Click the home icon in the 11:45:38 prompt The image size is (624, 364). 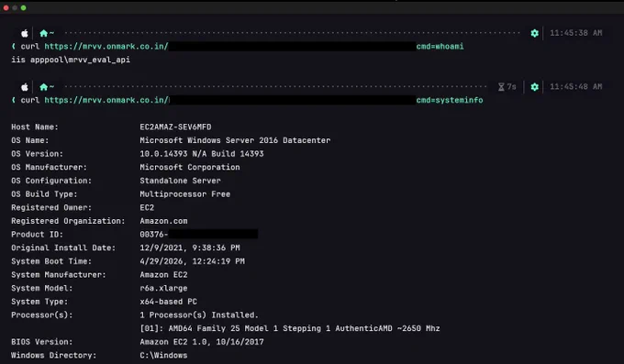(x=44, y=33)
